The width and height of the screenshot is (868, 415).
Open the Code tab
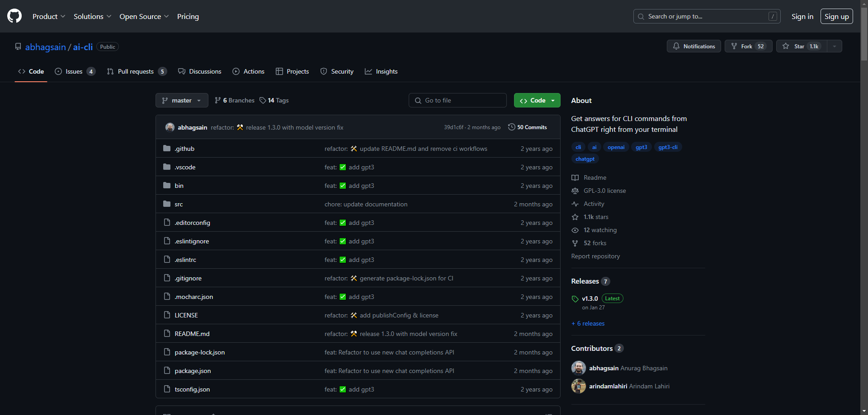(31, 71)
